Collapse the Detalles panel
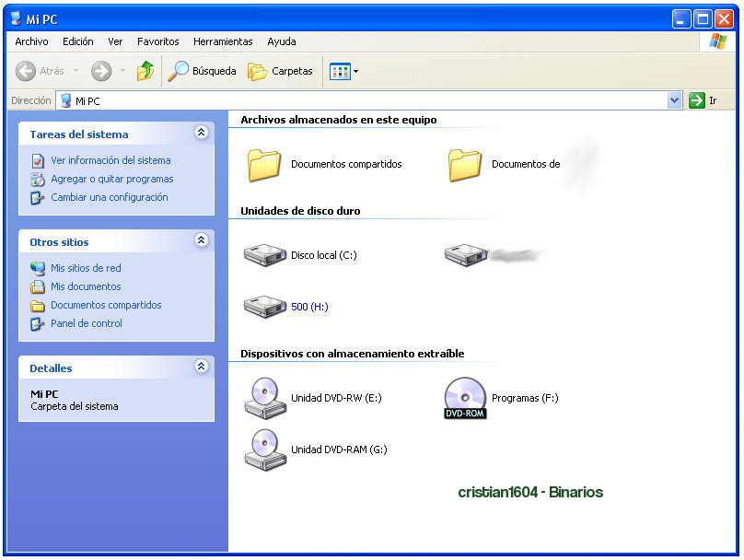The image size is (744, 560). pyautogui.click(x=201, y=367)
